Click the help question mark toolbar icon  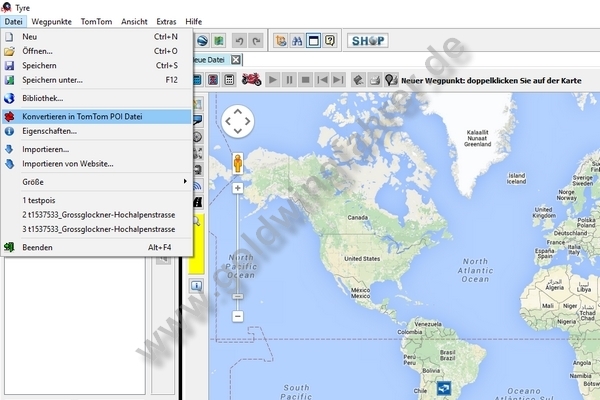tap(329, 40)
